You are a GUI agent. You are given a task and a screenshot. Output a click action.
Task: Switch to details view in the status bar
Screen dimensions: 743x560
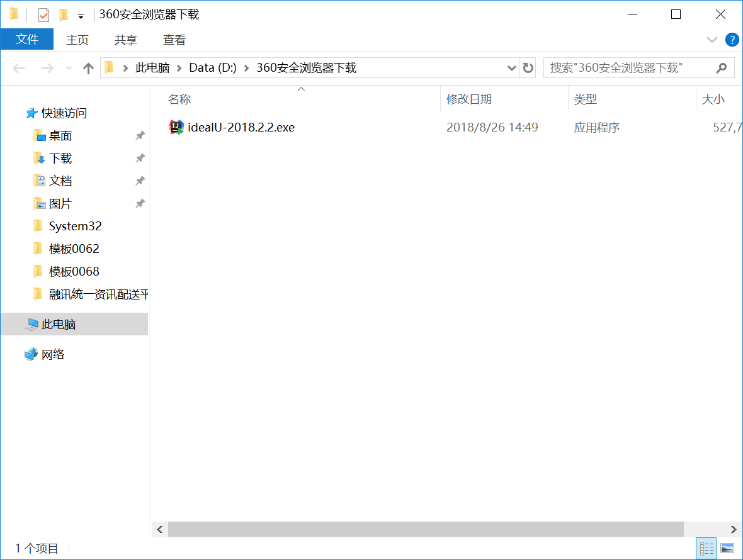[x=706, y=549]
